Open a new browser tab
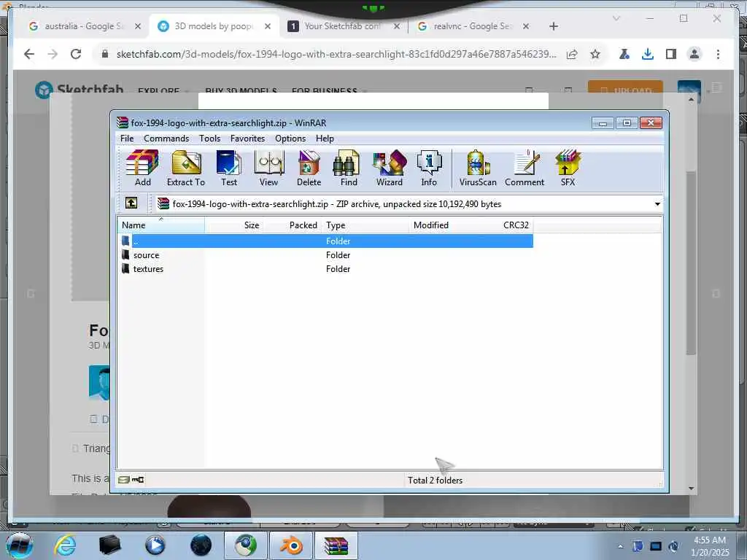 (x=553, y=26)
